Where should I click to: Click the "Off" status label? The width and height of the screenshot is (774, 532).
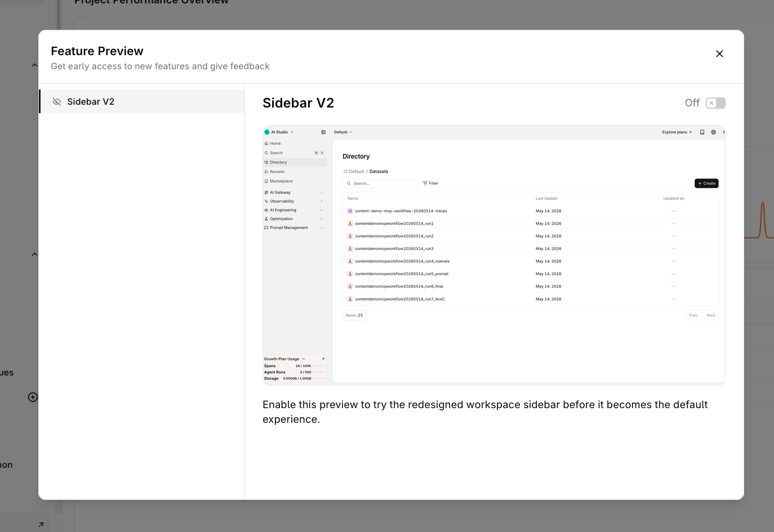click(692, 103)
